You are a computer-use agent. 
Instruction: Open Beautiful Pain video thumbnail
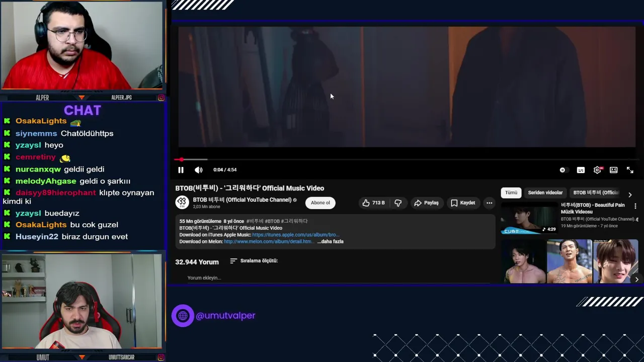529,218
